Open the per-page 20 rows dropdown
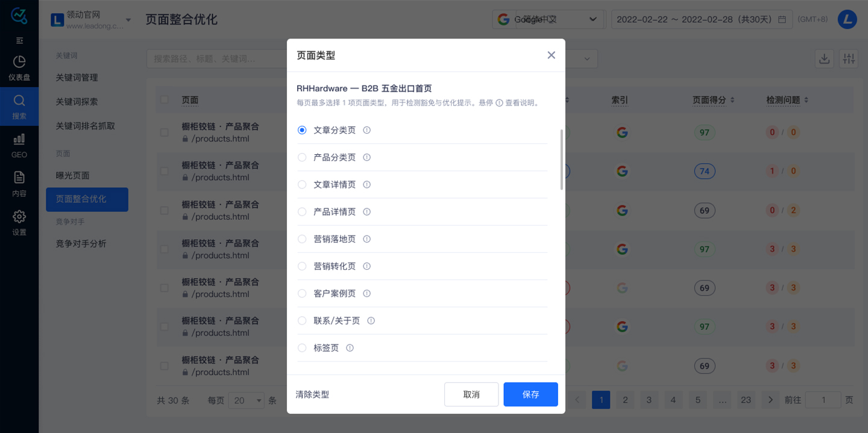 (x=246, y=400)
